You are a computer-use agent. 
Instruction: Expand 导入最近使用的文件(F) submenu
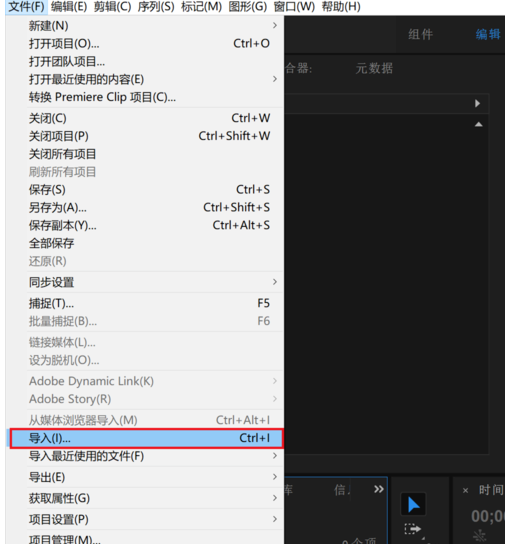(x=145, y=456)
